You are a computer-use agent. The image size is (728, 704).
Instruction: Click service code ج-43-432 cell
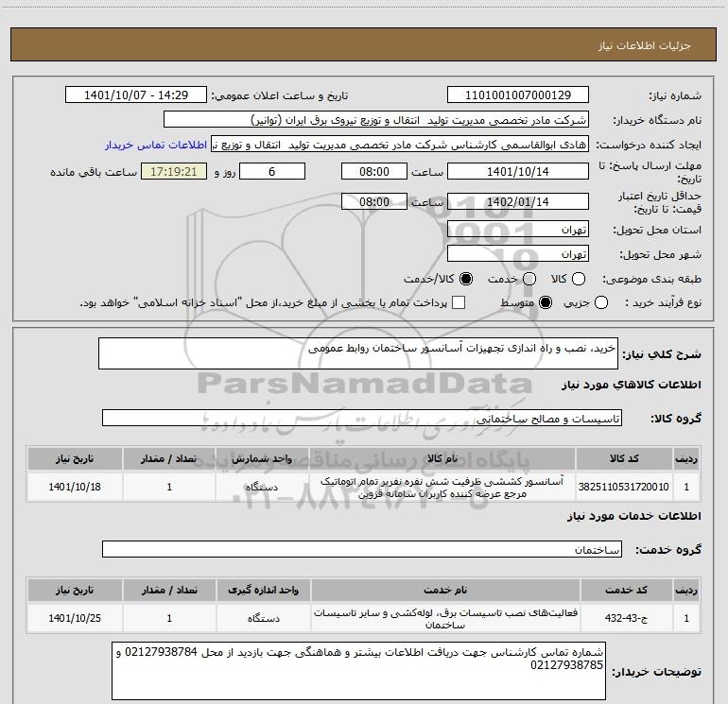626,618
